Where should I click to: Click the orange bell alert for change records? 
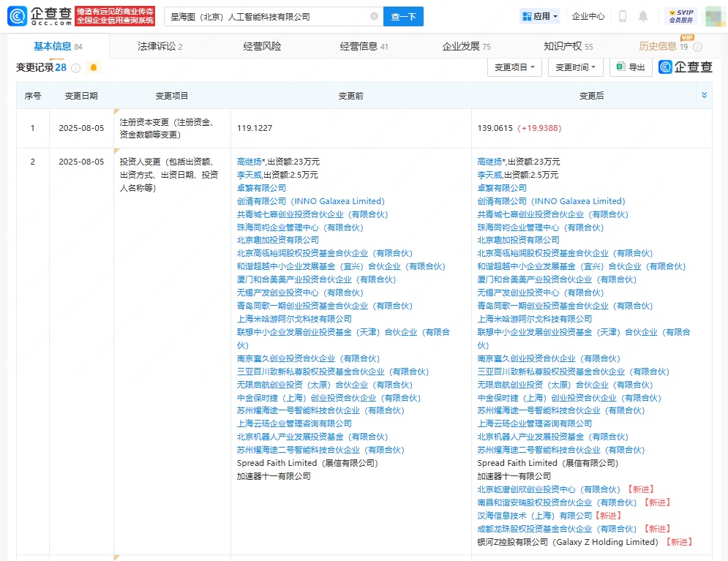click(94, 68)
